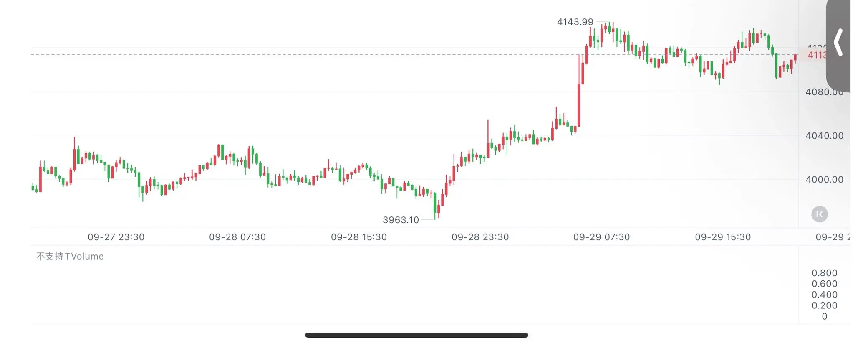Select the 09-27 23:30 time axis label
This screenshot has height=346, width=868.
[x=116, y=237]
